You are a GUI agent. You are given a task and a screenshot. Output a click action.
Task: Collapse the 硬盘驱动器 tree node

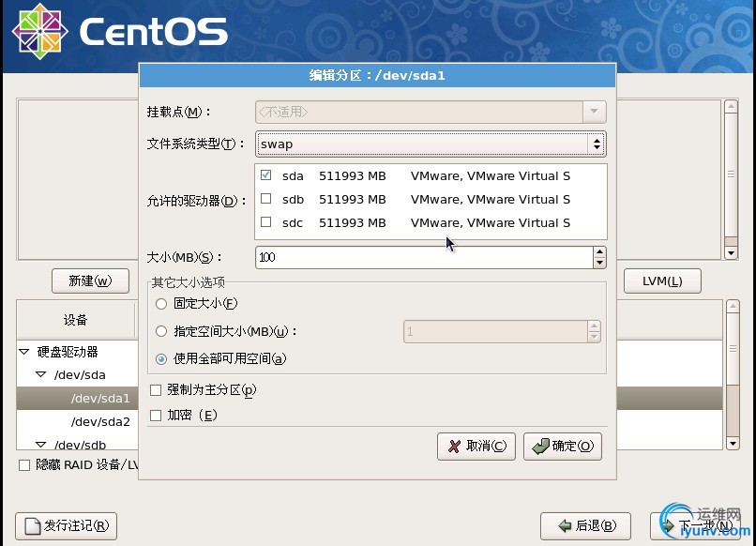pyautogui.click(x=24, y=352)
